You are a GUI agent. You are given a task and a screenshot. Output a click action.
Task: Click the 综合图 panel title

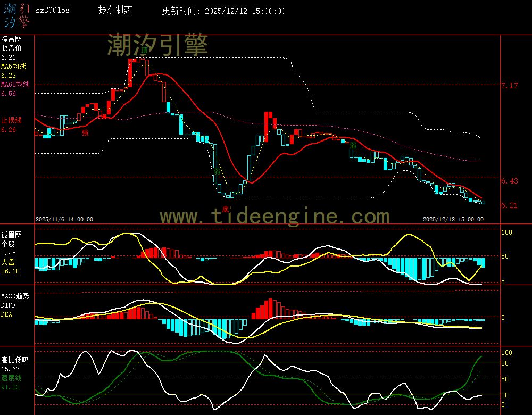point(11,39)
